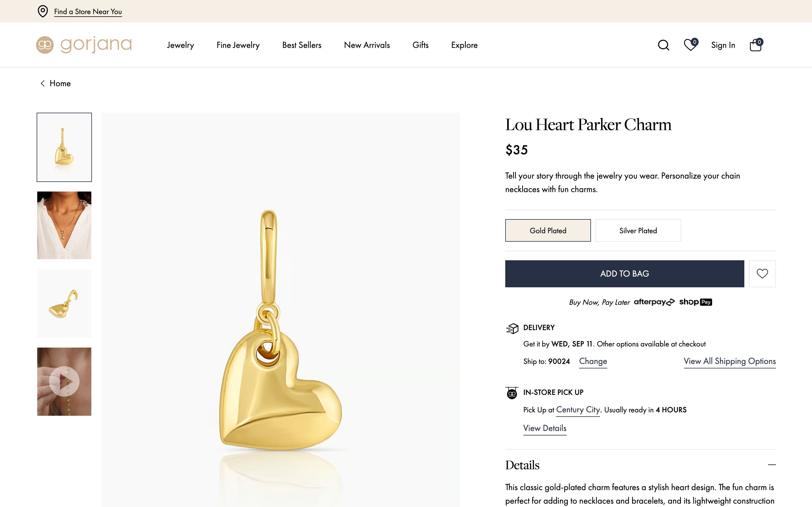
Task: Open the Gifts navigation menu
Action: pyautogui.click(x=420, y=45)
